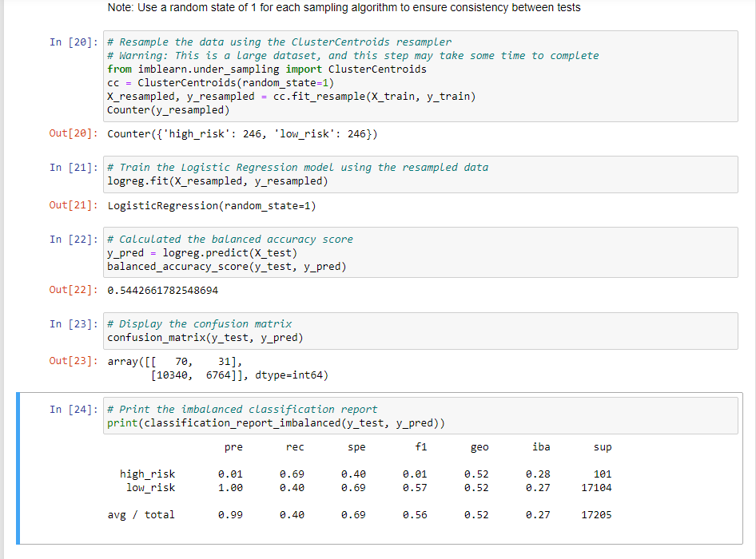Image resolution: width=756 pixels, height=559 pixels.
Task: Click the blue border of the active cell
Action: click(x=19, y=471)
